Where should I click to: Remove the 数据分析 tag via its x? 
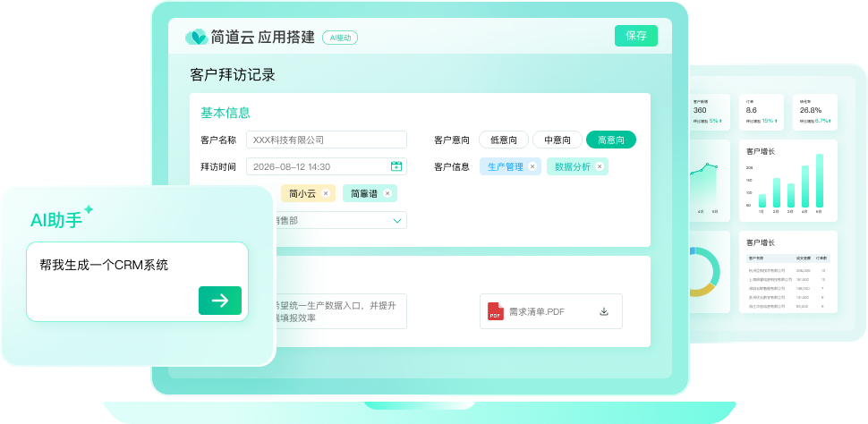[599, 166]
